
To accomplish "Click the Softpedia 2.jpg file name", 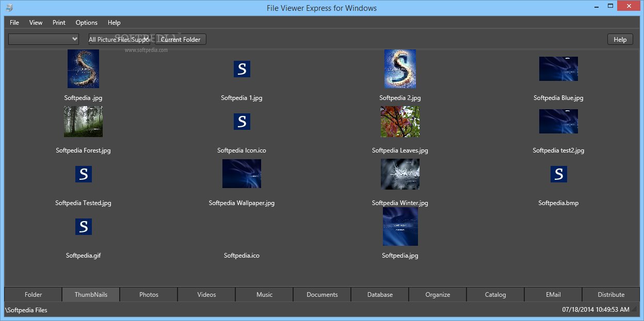I will click(400, 98).
